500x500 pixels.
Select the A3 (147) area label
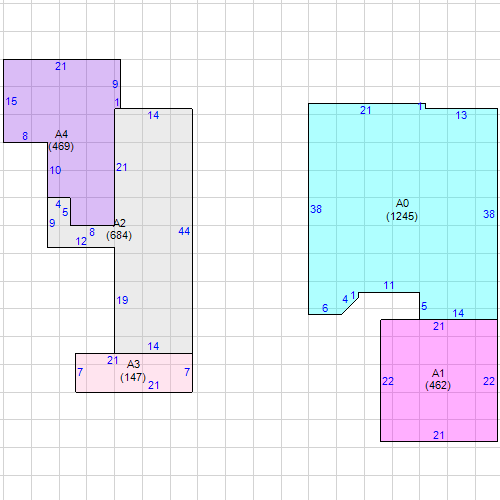pos(133,371)
